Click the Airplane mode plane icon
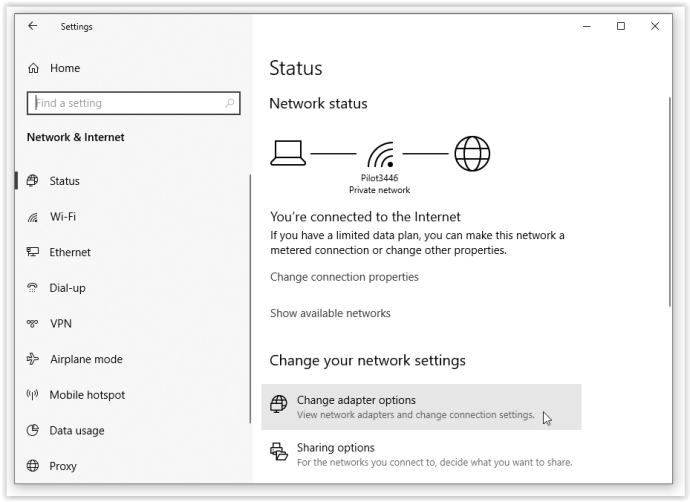The image size is (690, 502). point(33,359)
